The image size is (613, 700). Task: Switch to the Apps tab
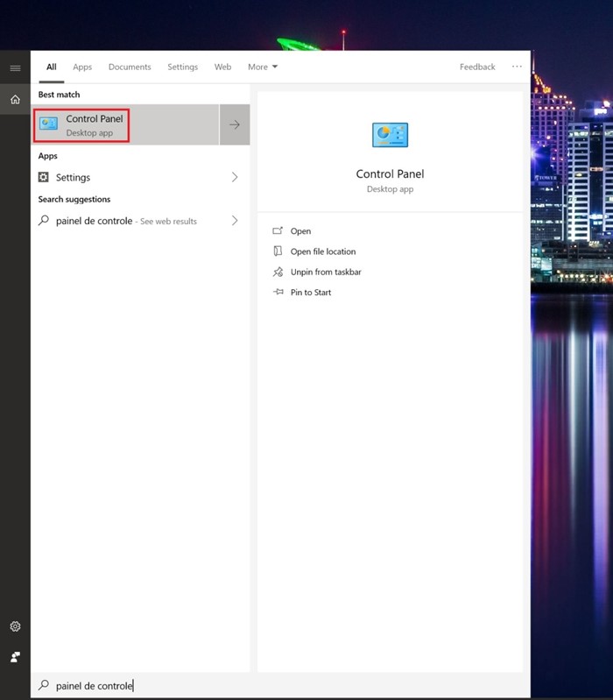pos(82,67)
